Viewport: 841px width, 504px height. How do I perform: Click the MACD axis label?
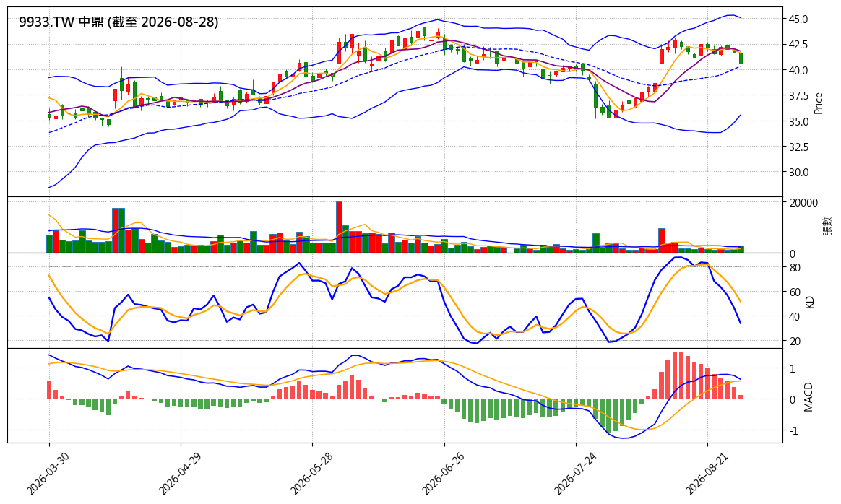[x=808, y=396]
